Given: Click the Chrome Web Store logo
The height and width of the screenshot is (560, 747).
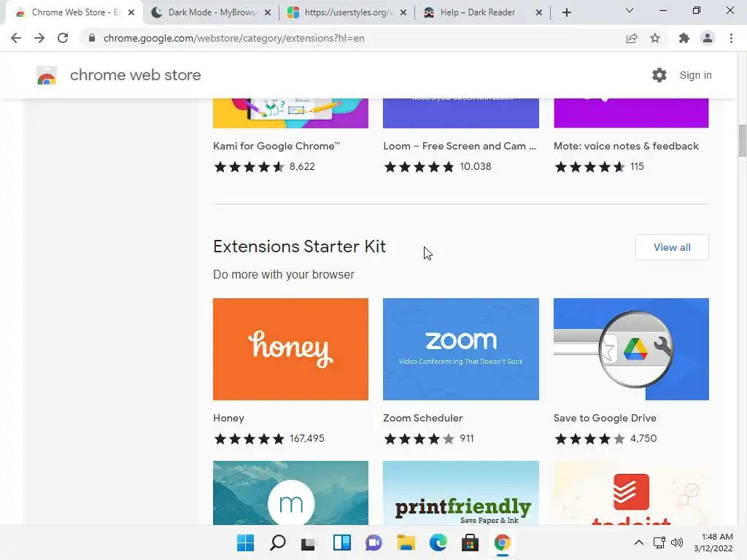Looking at the screenshot, I should click(x=47, y=75).
